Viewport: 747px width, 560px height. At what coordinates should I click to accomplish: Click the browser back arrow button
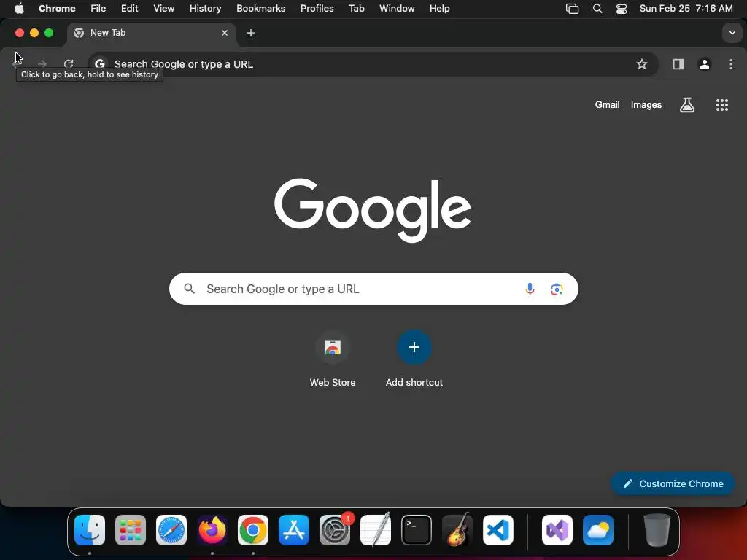[x=17, y=64]
